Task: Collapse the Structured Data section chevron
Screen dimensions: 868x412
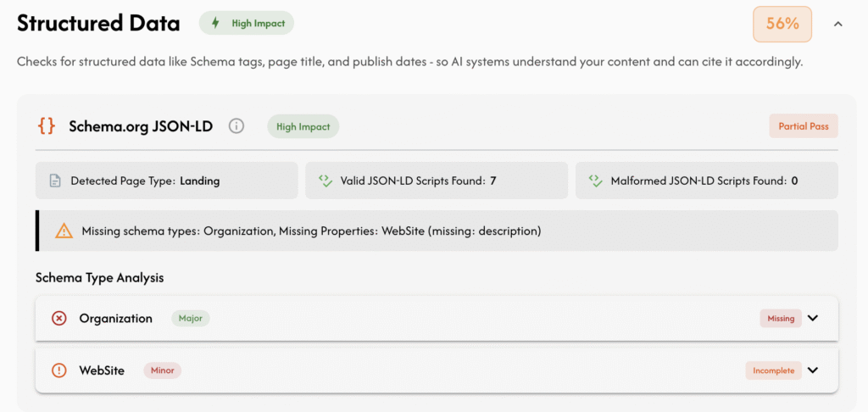Action: 838,24
